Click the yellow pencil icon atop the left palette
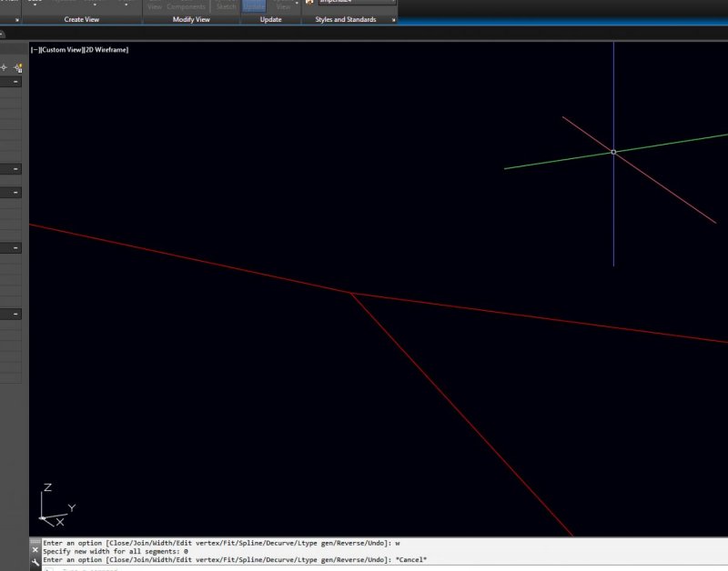Screen dimensions: 728x571 tap(17, 66)
